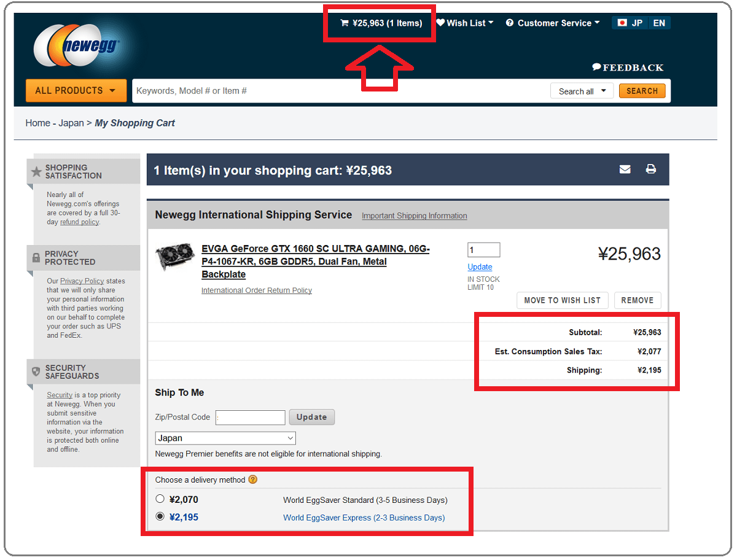Click the Zip/Postal Code field

click(250, 418)
